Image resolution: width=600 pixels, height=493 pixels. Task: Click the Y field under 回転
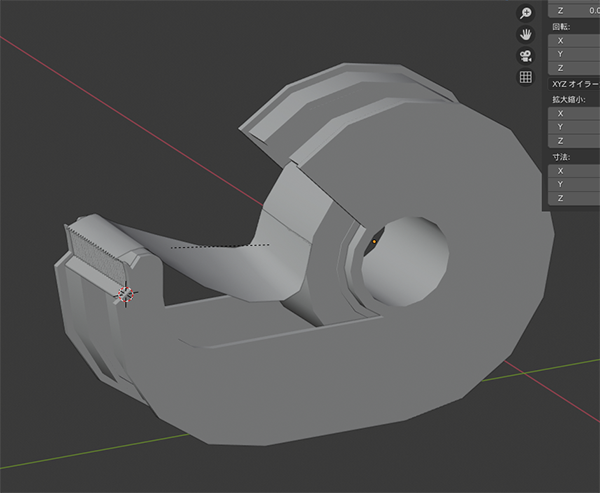[x=574, y=54]
